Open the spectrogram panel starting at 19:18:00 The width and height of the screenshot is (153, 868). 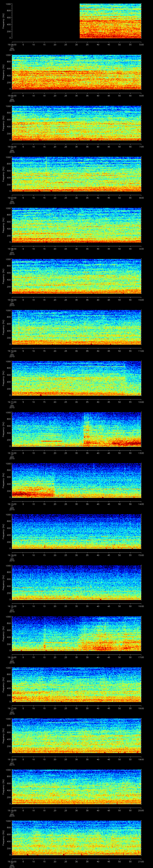77,736
